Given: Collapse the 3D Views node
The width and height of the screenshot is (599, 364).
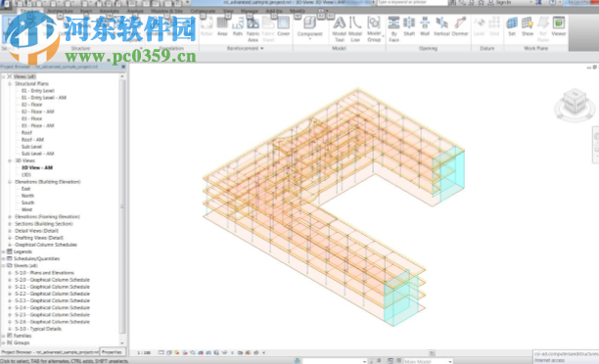Looking at the screenshot, I should (10, 160).
